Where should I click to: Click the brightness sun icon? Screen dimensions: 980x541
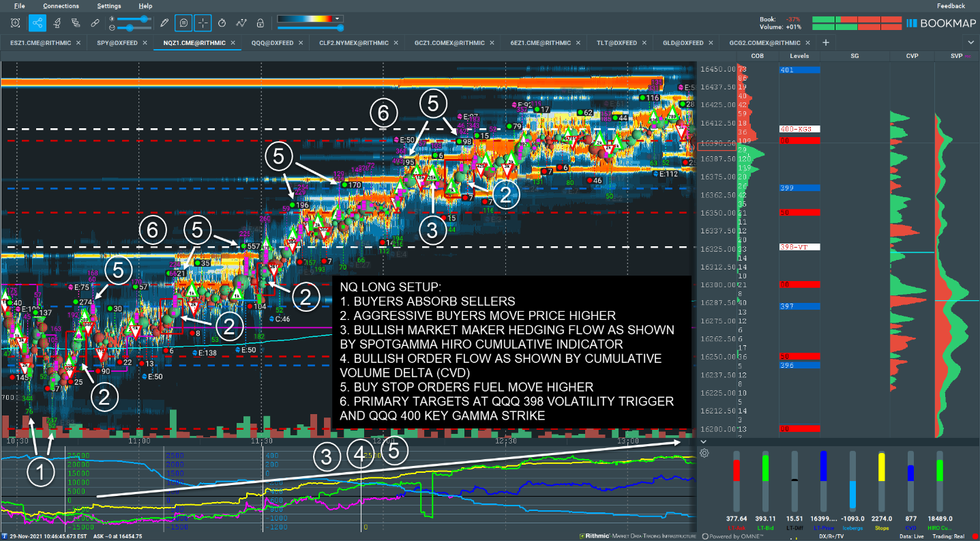[113, 19]
